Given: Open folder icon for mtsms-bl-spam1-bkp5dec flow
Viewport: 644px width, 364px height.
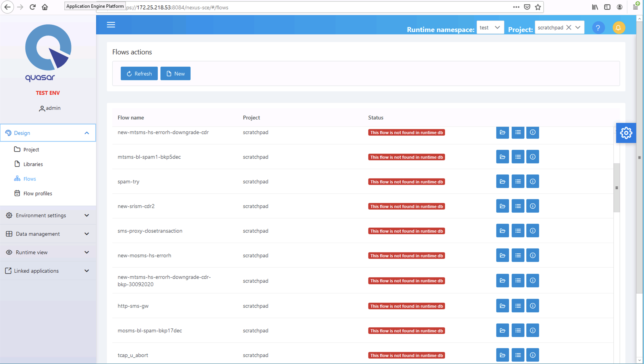Looking at the screenshot, I should pos(502,157).
